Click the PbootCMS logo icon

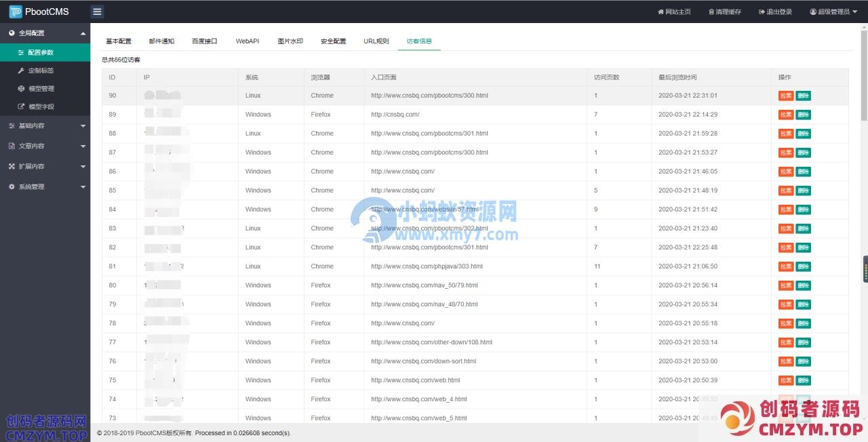click(x=16, y=12)
